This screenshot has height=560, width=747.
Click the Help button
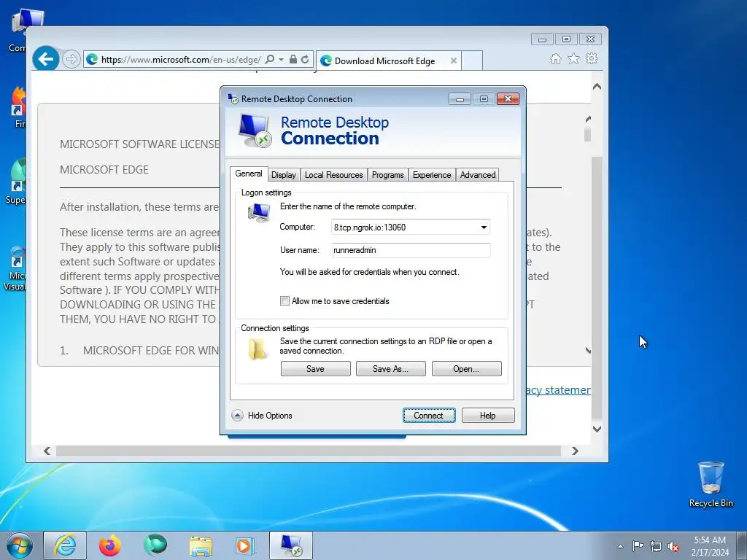click(x=488, y=415)
